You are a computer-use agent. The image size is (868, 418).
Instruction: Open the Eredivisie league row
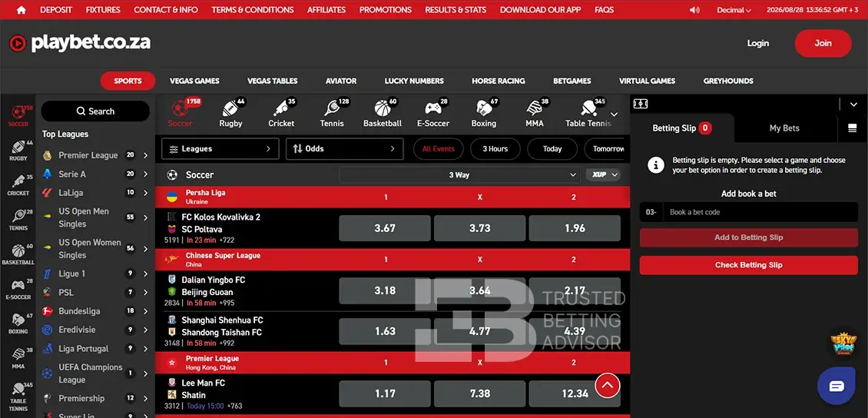pyautogui.click(x=96, y=330)
